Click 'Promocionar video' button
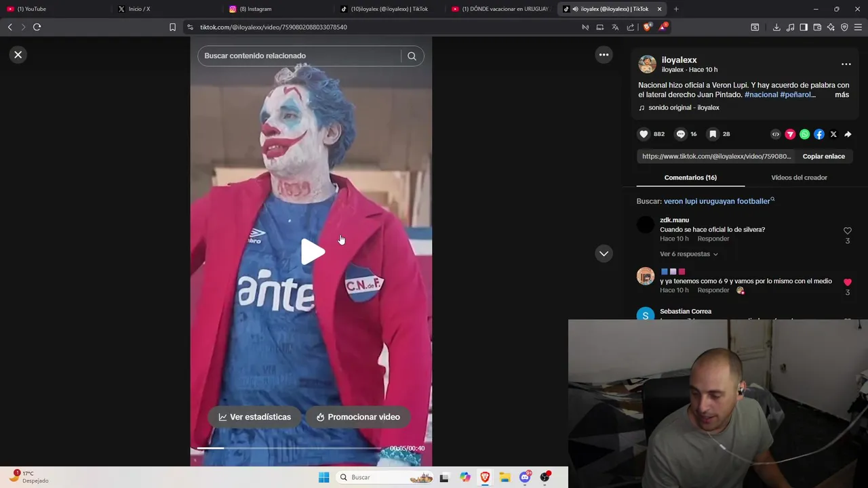The image size is (868, 488). pos(358,417)
